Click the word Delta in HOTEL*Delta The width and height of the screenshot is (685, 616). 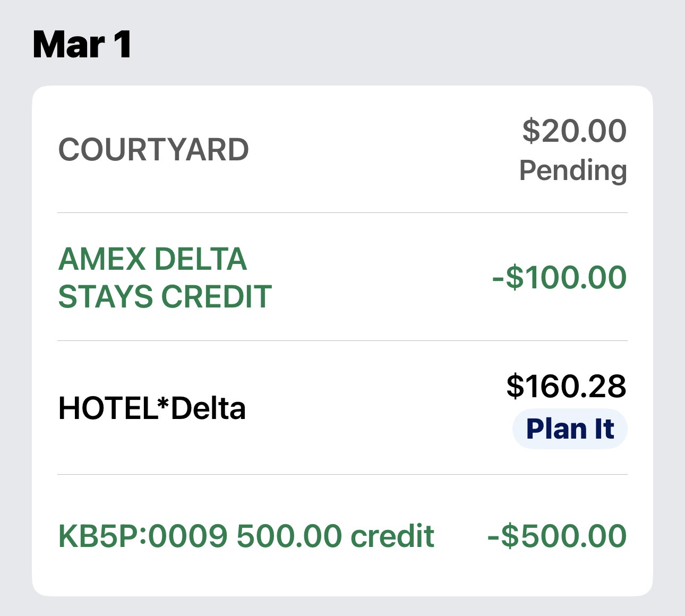[x=208, y=408]
